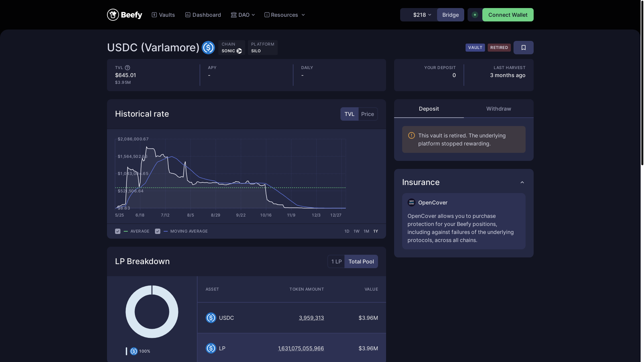644x362 pixels.
Task: Click the warning icon in retired notice
Action: (412, 135)
